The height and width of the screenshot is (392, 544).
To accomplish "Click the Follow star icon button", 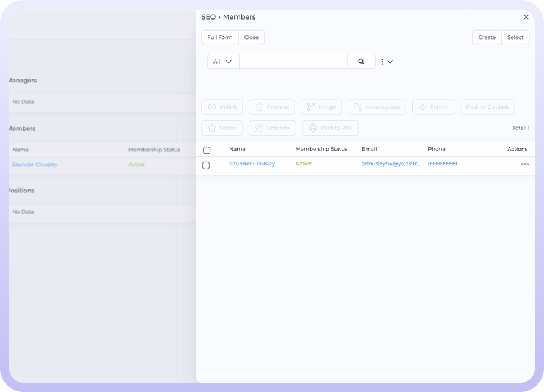I will (222, 128).
